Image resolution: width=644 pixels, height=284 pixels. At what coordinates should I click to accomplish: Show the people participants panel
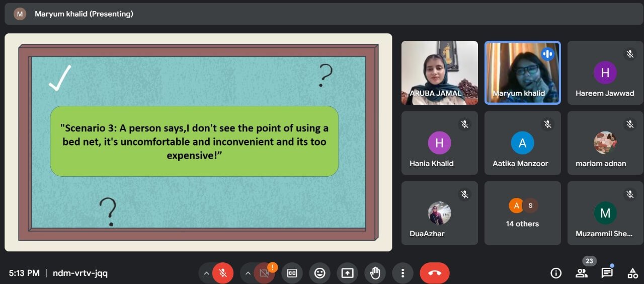[582, 273]
